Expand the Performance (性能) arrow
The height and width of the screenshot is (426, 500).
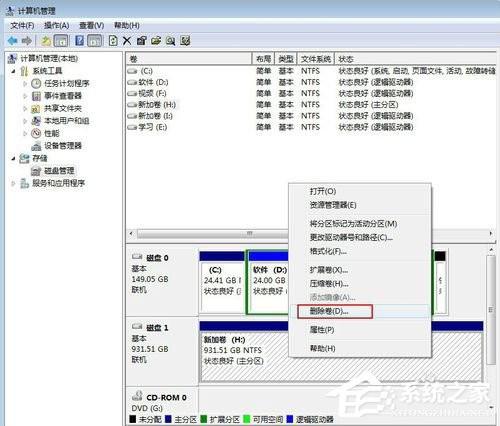click(x=25, y=133)
